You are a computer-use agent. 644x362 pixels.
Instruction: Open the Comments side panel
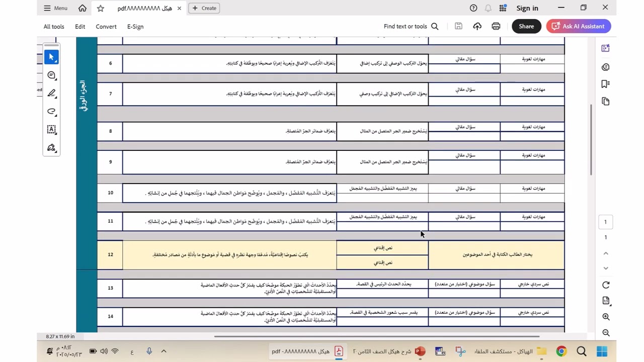point(606,67)
